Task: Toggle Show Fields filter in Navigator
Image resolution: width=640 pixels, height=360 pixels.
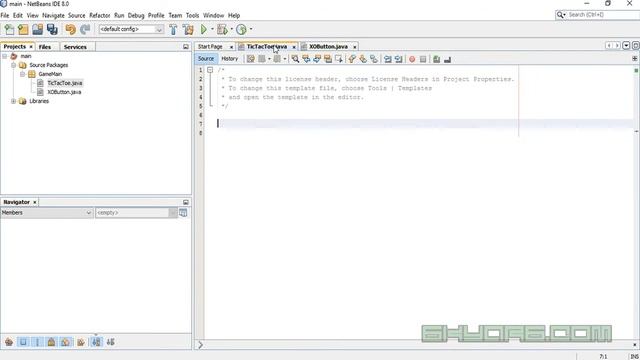Action: pyautogui.click(x=23, y=342)
